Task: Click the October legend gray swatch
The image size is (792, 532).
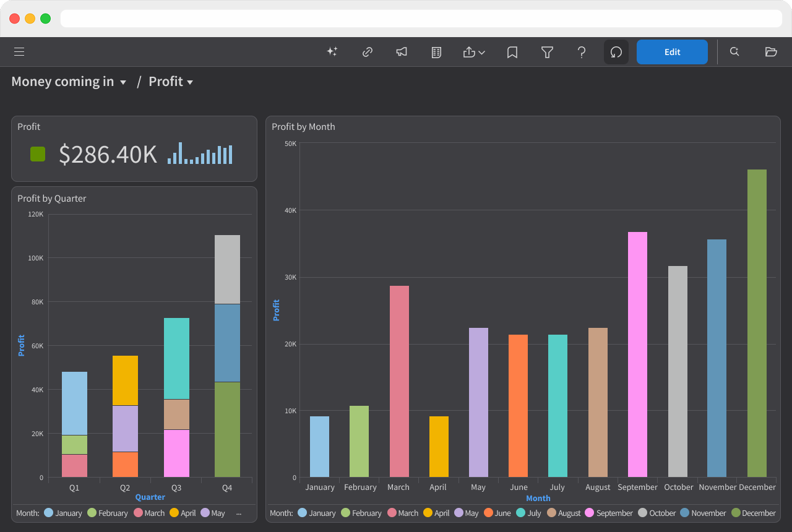Action: pos(642,513)
